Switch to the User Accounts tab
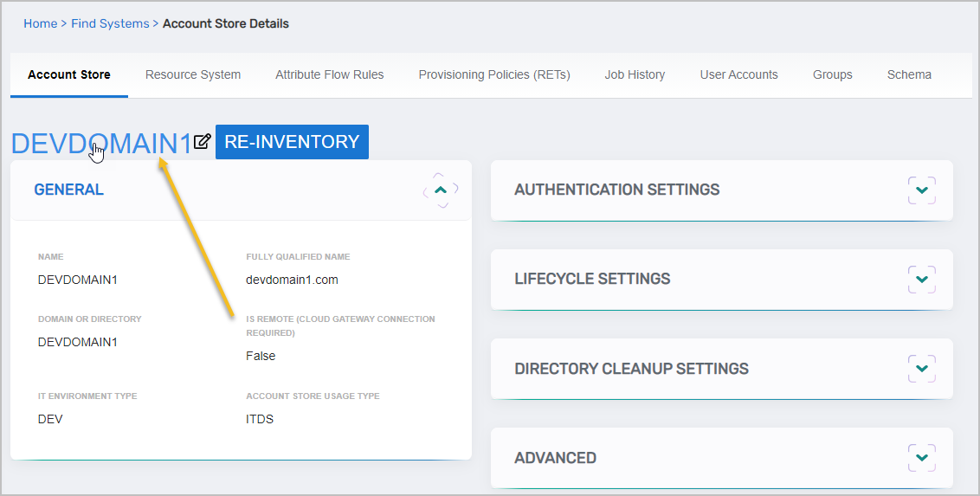980x496 pixels. pyautogui.click(x=738, y=74)
